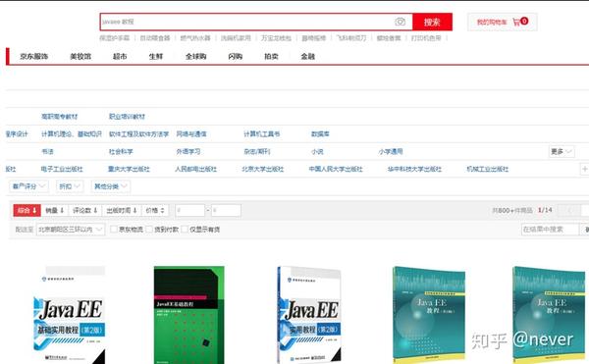Image resolution: width=589 pixels, height=364 pixels.
Task: Filter by 网络与通信 category
Action: [x=191, y=134]
